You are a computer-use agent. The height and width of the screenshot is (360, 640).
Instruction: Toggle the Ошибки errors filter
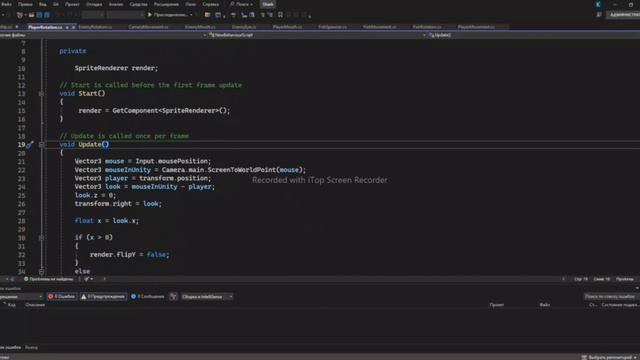click(62, 296)
